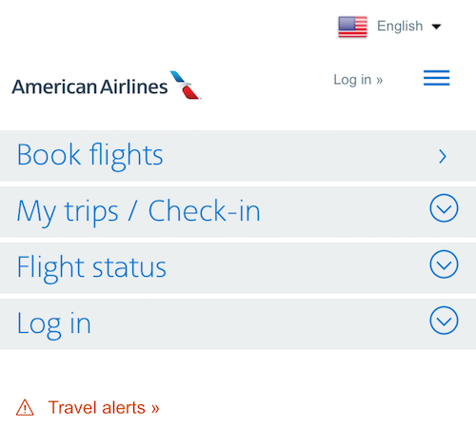This screenshot has width=476, height=448.
Task: Click the Check-in text in the My trips row
Action: pos(205,211)
